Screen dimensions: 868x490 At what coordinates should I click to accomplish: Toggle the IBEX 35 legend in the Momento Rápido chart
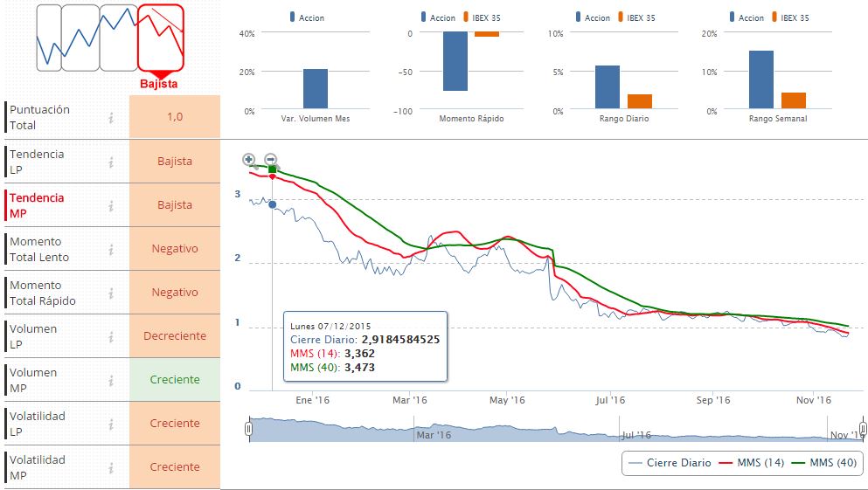(x=482, y=17)
